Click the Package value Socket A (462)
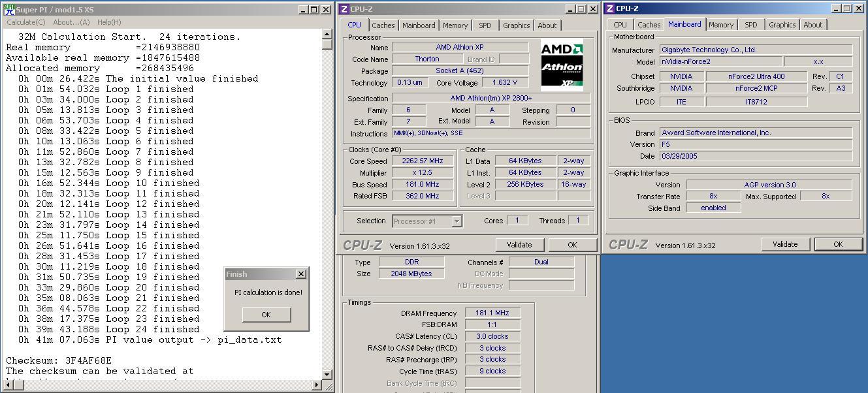This screenshot has height=393, width=868. tap(460, 71)
